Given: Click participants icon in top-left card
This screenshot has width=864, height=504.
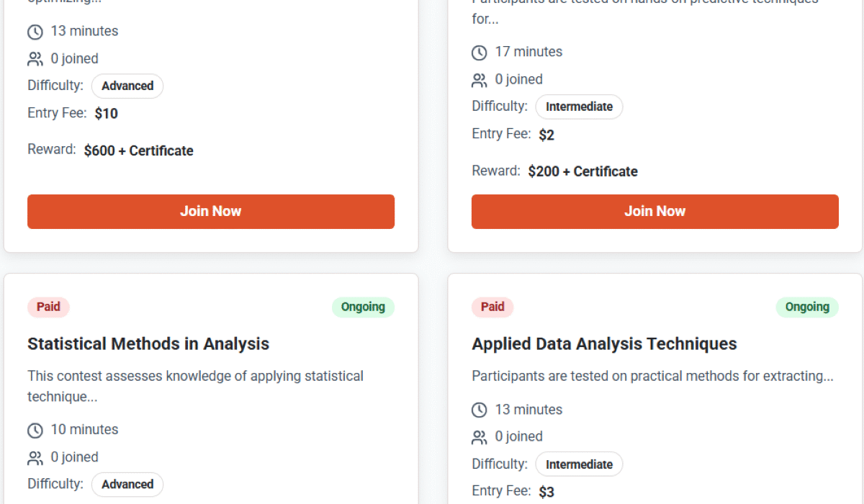Looking at the screenshot, I should click(x=35, y=59).
